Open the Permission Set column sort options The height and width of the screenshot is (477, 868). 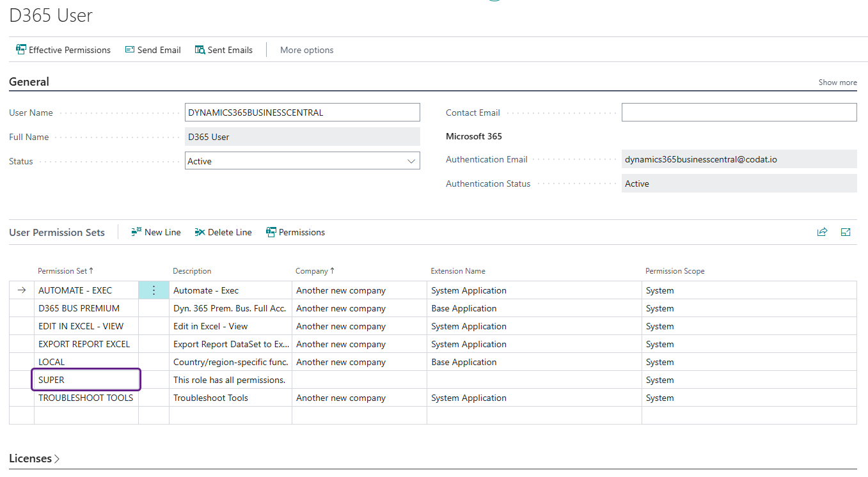click(x=65, y=270)
